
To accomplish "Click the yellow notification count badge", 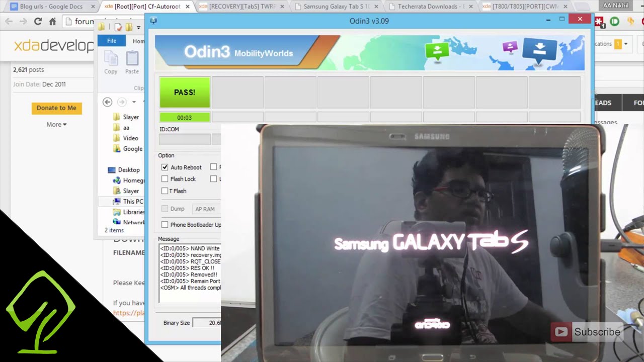I will [618, 44].
